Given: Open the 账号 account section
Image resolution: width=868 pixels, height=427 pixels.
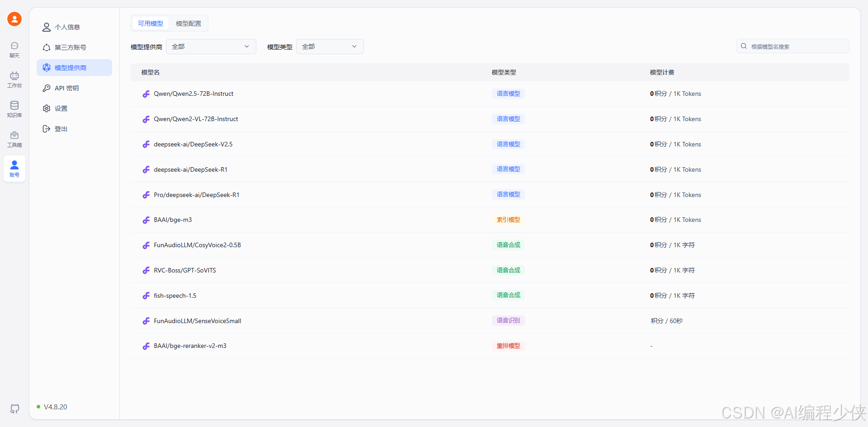Looking at the screenshot, I should [x=14, y=169].
